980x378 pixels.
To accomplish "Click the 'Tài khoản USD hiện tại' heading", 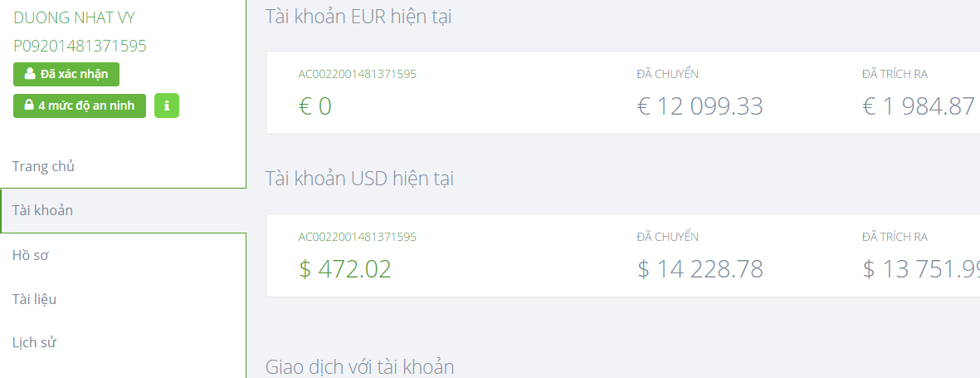I will pyautogui.click(x=359, y=179).
